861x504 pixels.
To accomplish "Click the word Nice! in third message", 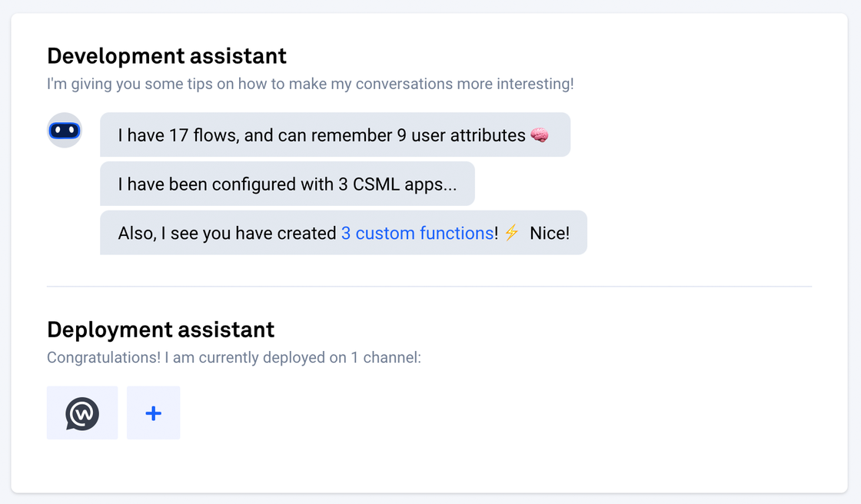I will click(x=550, y=233).
